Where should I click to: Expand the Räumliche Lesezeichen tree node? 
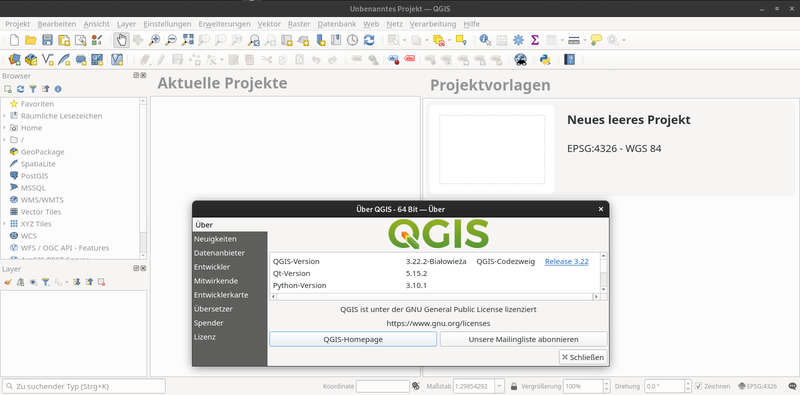(5, 116)
